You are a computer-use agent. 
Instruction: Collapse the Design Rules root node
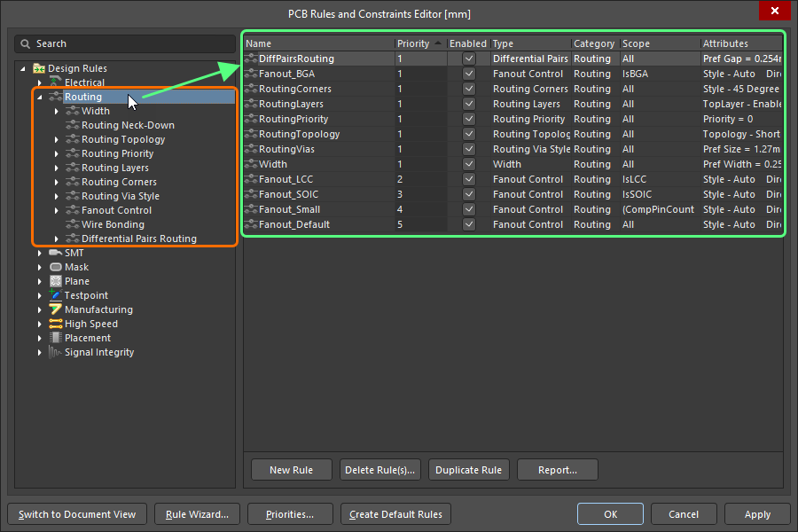click(23, 68)
